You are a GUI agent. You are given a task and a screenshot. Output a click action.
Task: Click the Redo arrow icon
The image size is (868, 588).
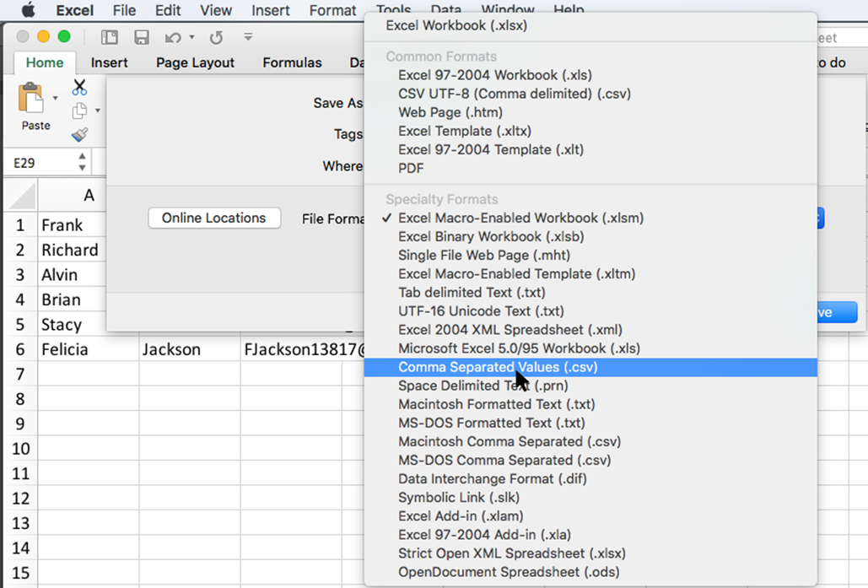tap(217, 38)
